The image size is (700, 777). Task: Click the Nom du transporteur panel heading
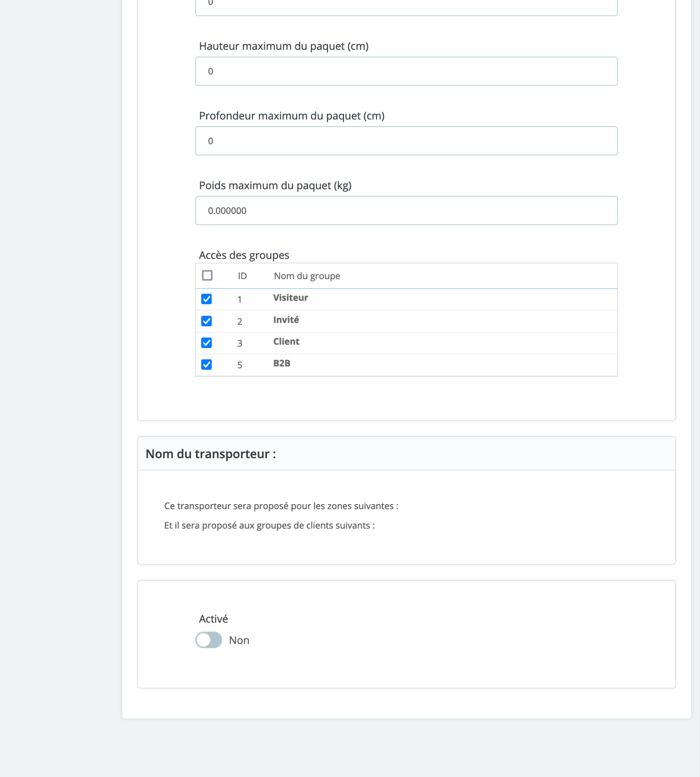(x=211, y=454)
